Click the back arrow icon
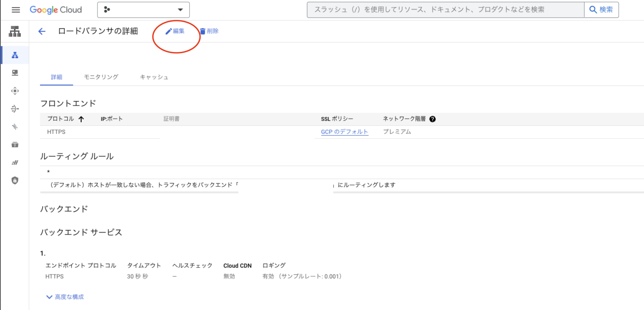The height and width of the screenshot is (310, 644). point(42,31)
